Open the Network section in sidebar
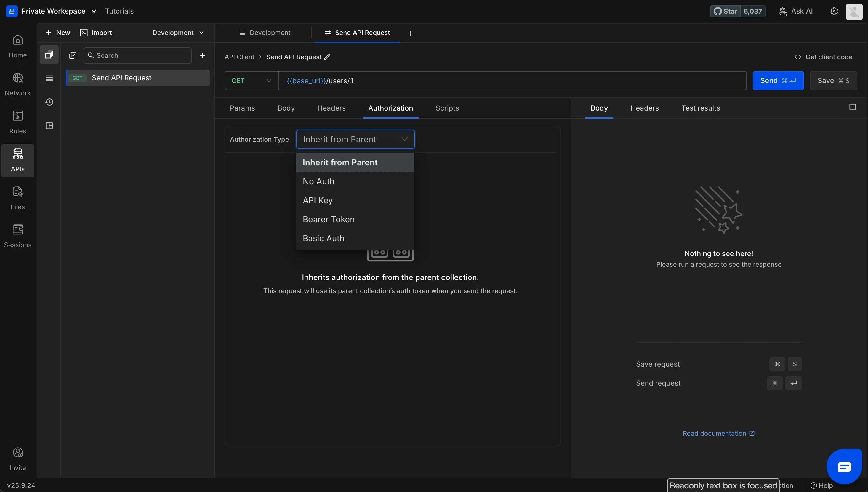Image resolution: width=868 pixels, height=492 pixels. point(17,84)
